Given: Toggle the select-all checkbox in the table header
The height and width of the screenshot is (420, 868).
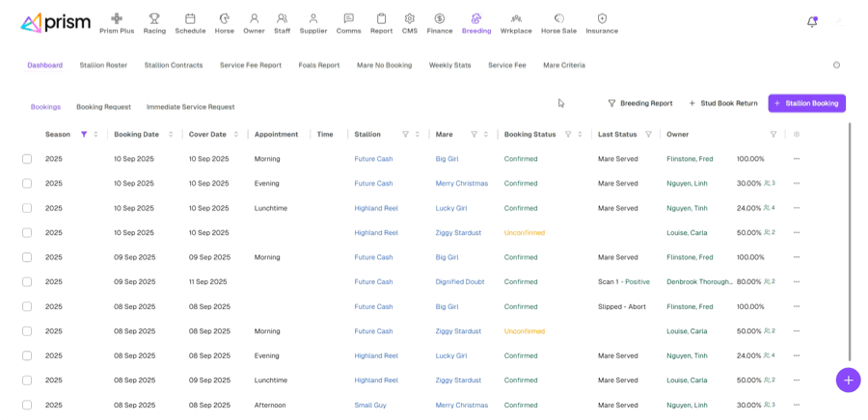Looking at the screenshot, I should (27, 134).
